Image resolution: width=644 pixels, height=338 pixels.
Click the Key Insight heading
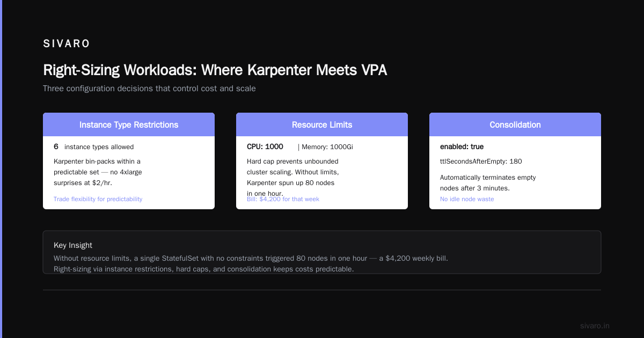click(73, 245)
